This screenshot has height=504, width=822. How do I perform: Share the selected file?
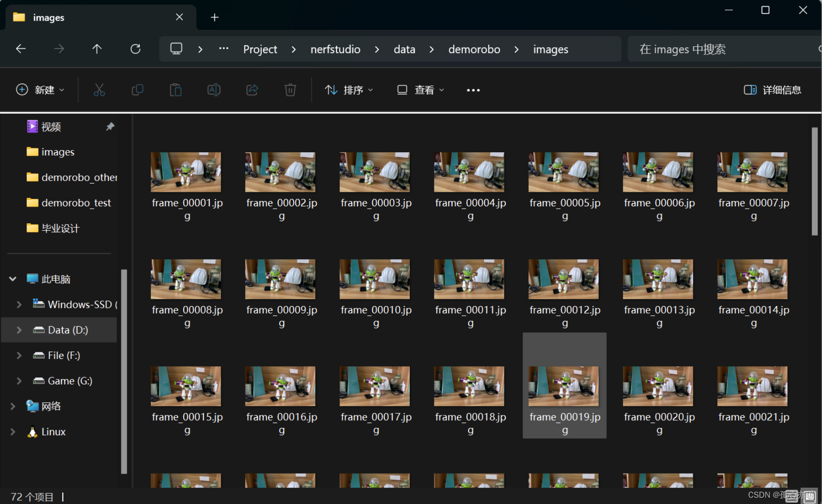[252, 90]
